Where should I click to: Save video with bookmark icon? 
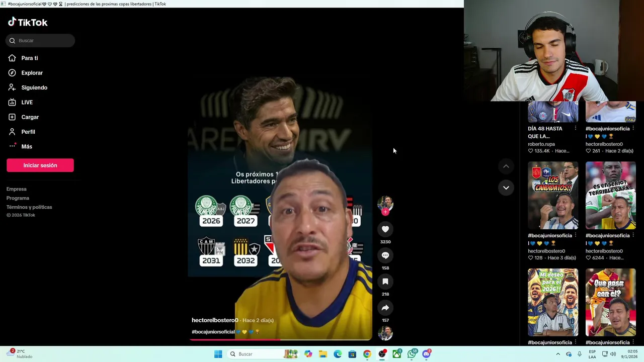385,282
